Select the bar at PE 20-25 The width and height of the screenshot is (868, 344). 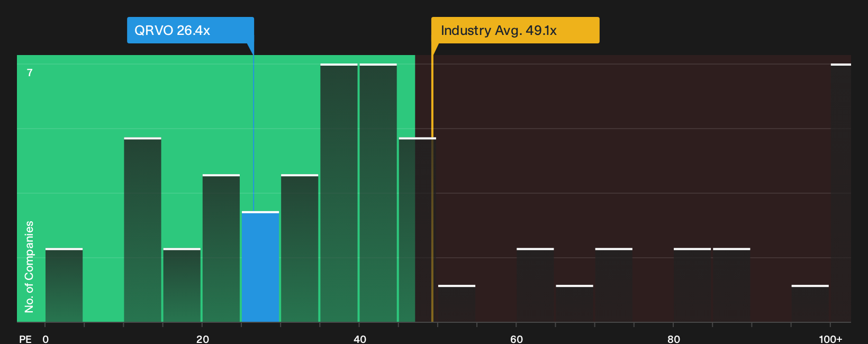click(x=221, y=248)
